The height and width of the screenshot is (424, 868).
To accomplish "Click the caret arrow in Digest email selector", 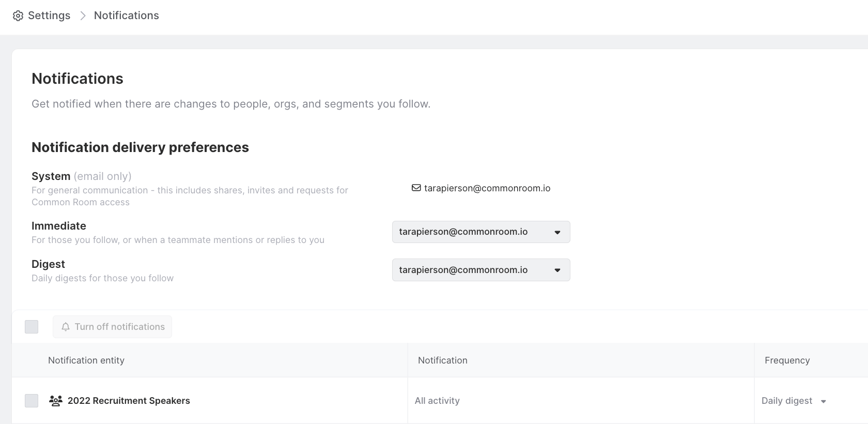I will 557,270.
